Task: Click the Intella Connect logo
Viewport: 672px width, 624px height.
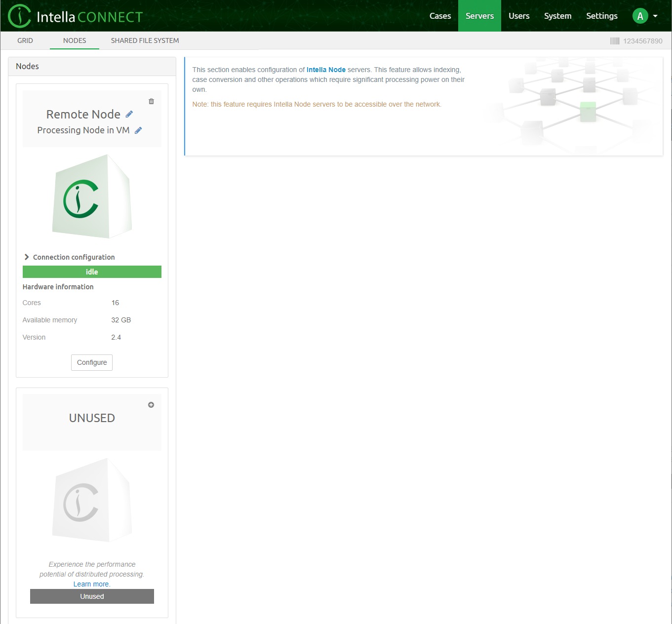Action: pos(75,16)
